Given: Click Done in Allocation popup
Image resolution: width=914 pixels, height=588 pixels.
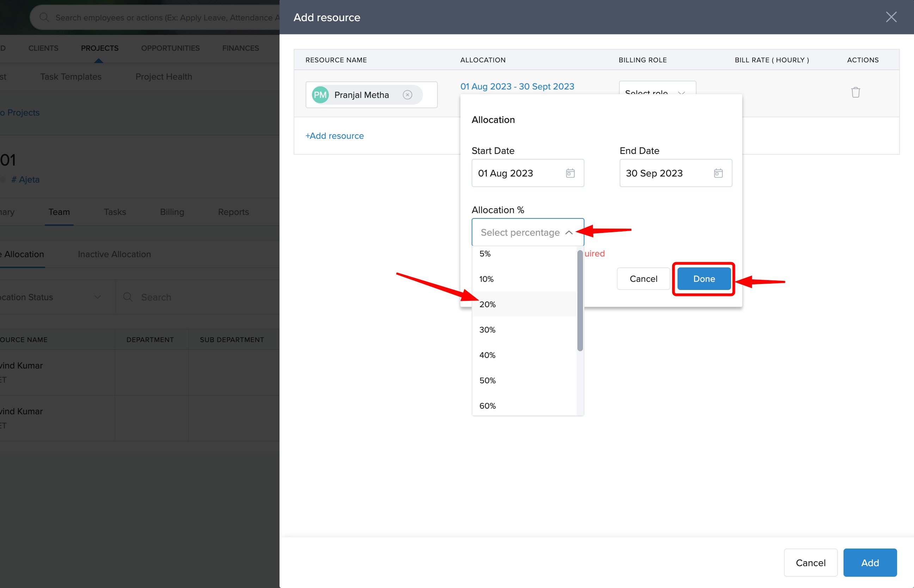Looking at the screenshot, I should click(x=704, y=279).
